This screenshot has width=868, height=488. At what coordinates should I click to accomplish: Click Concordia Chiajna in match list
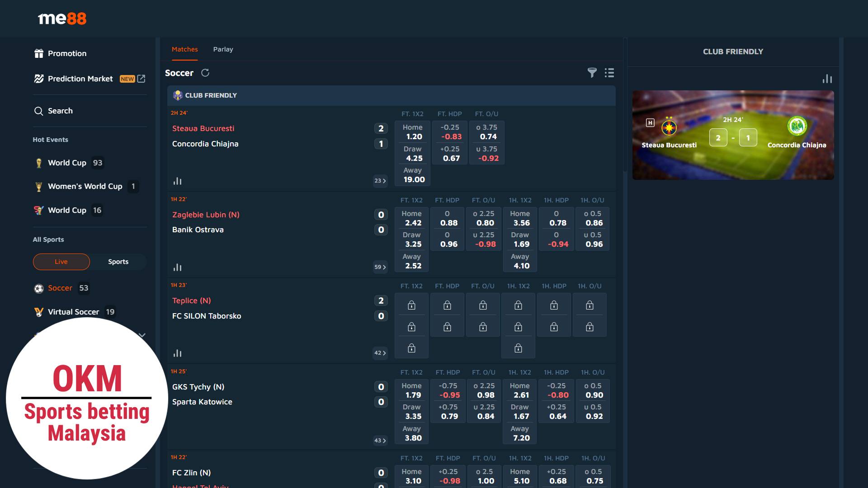click(x=205, y=144)
